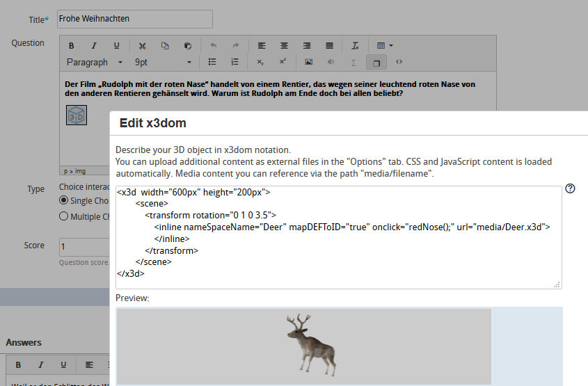
Task: Center-align the question text
Action: (284, 46)
